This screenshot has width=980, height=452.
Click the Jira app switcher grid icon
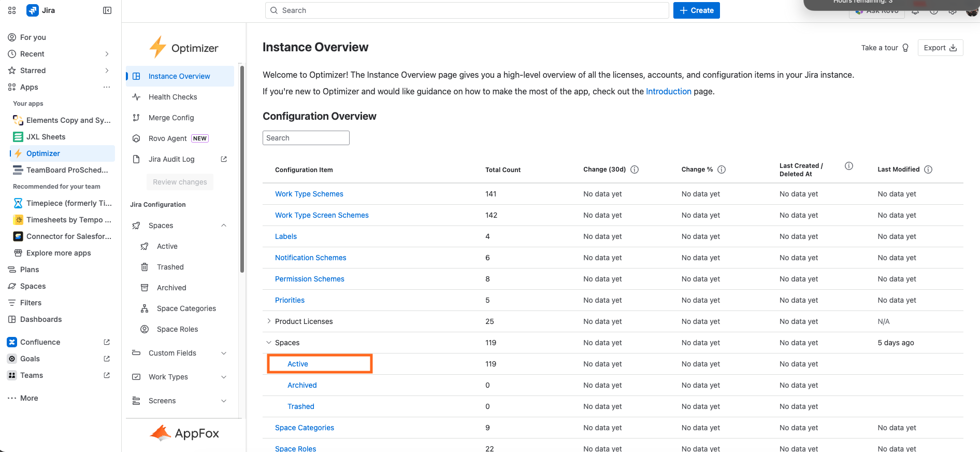(x=12, y=10)
